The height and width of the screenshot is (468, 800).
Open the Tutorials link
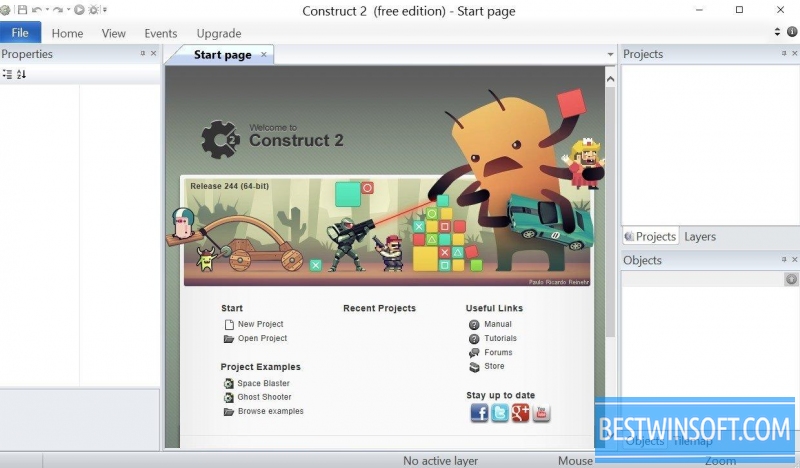point(500,338)
